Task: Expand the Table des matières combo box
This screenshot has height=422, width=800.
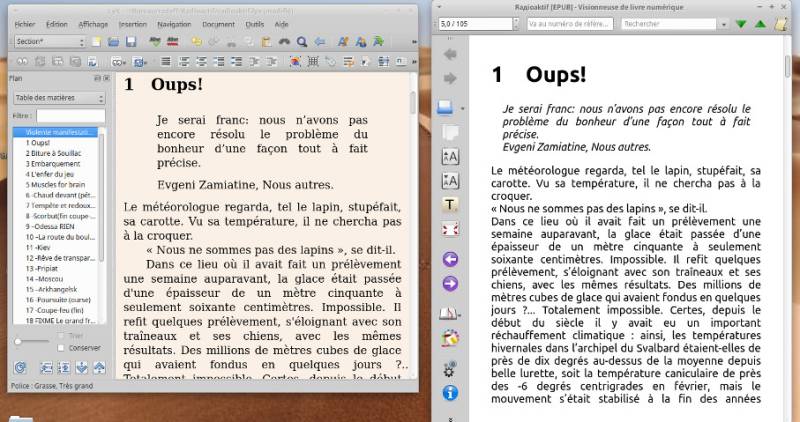Action: (x=59, y=98)
